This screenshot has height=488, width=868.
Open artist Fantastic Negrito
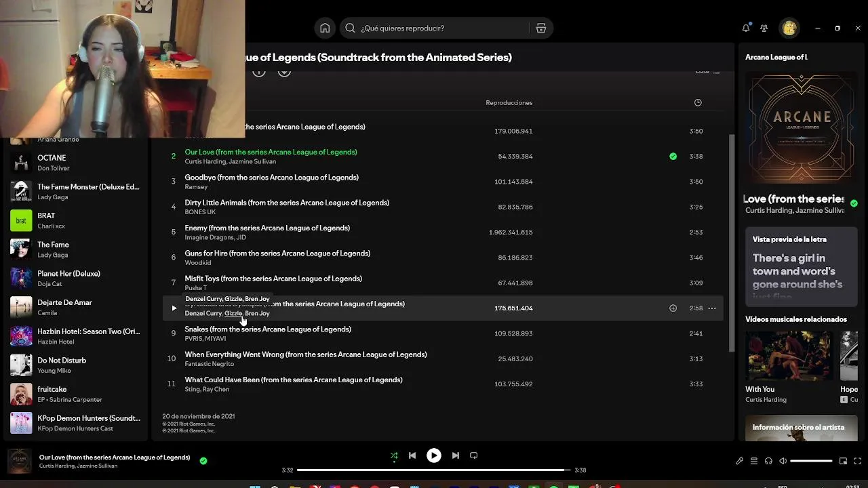pyautogui.click(x=210, y=364)
